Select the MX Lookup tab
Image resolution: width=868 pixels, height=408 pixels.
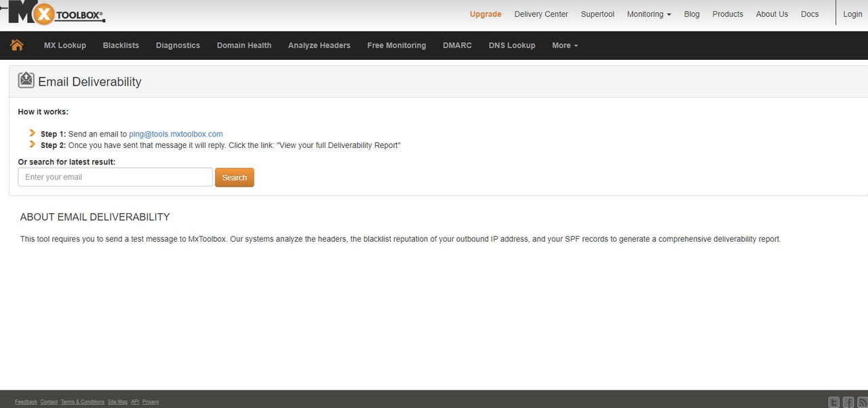click(x=65, y=45)
